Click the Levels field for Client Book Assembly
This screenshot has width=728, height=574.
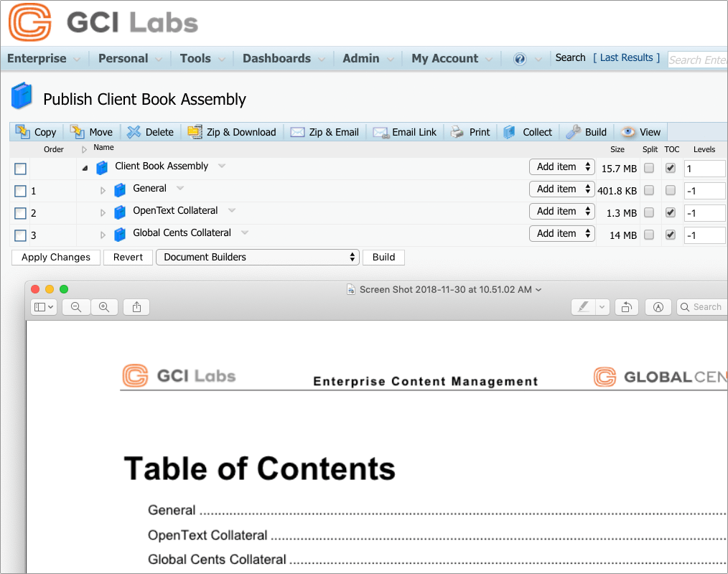(704, 169)
